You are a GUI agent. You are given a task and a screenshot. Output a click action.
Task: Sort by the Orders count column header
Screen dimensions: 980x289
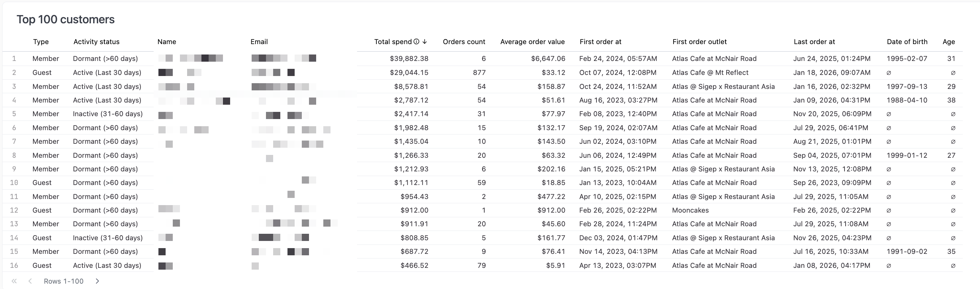click(x=463, y=42)
